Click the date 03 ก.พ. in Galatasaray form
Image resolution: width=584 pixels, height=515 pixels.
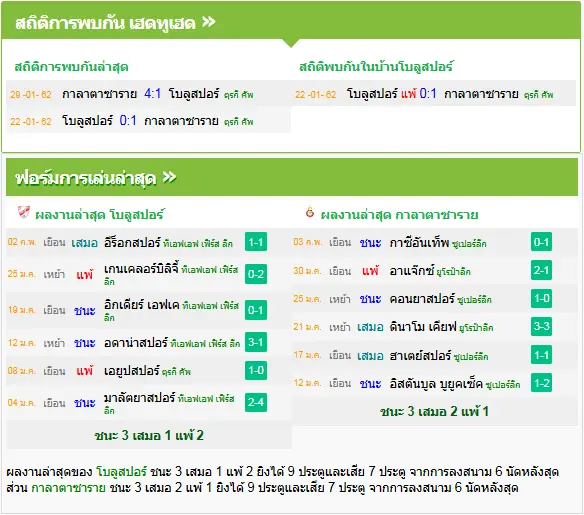(308, 242)
